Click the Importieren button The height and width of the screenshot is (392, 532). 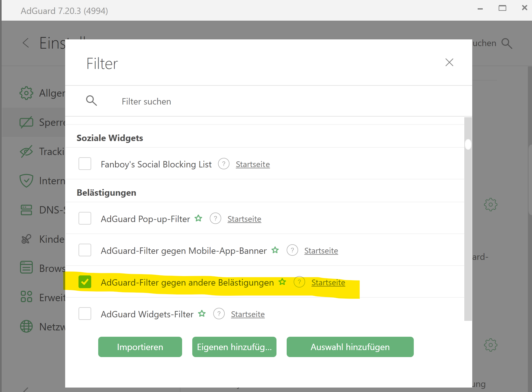(x=140, y=347)
